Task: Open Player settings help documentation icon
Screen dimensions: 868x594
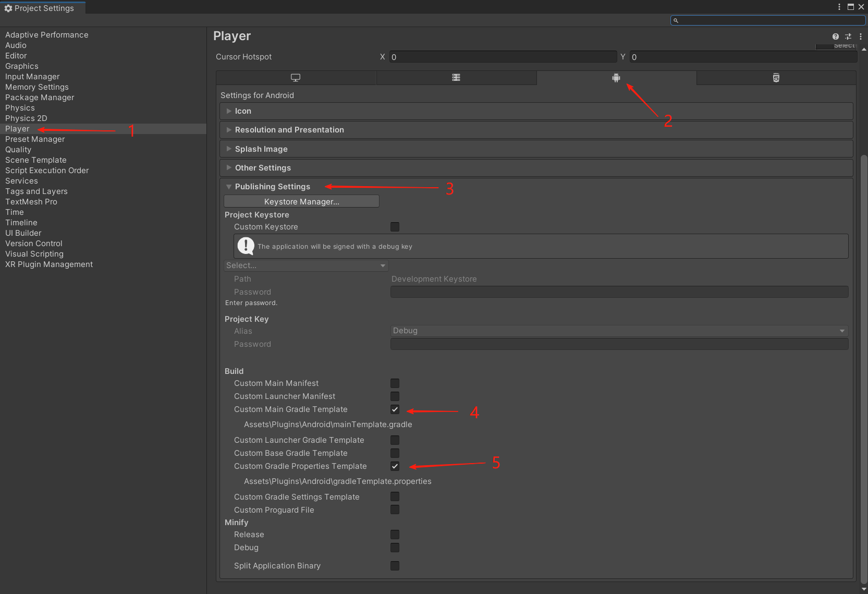Action: (836, 37)
